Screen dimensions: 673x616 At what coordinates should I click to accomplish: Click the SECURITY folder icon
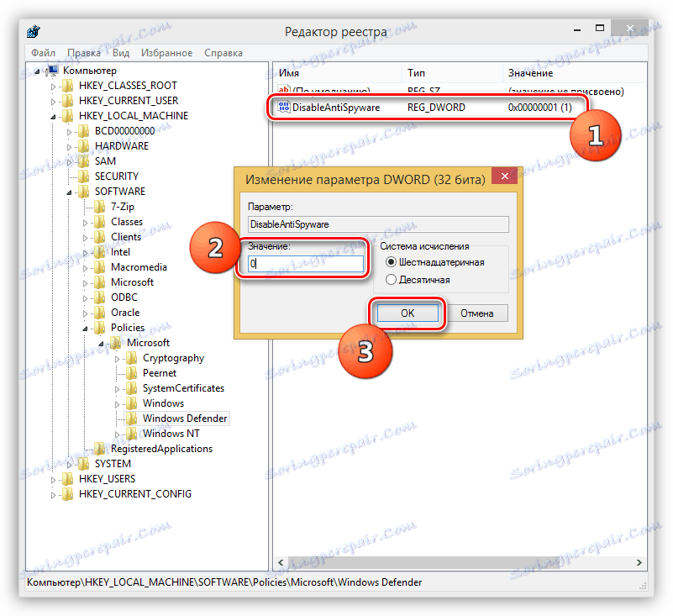[84, 176]
